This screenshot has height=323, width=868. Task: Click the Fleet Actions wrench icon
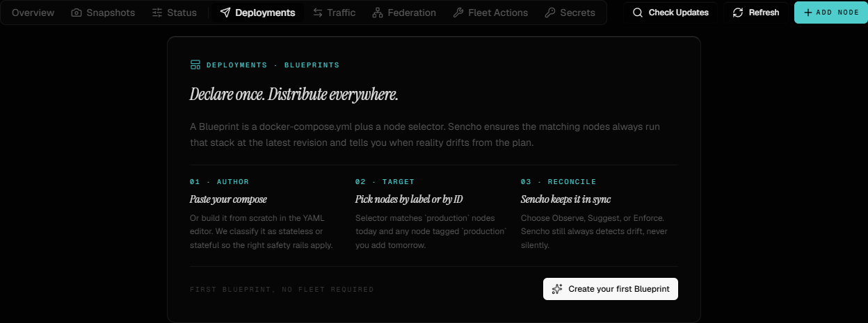[458, 13]
